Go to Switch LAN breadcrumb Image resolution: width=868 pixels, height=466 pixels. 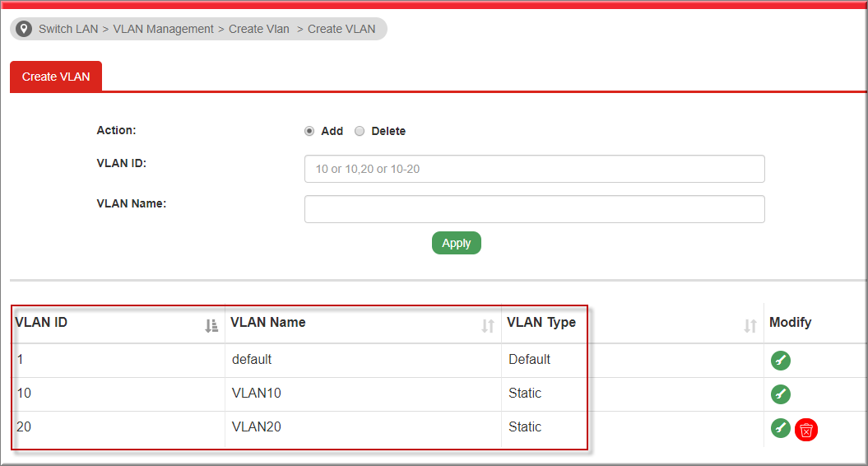[x=68, y=29]
